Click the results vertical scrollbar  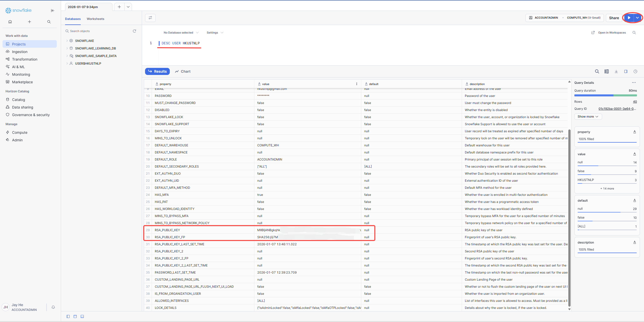coord(569,218)
